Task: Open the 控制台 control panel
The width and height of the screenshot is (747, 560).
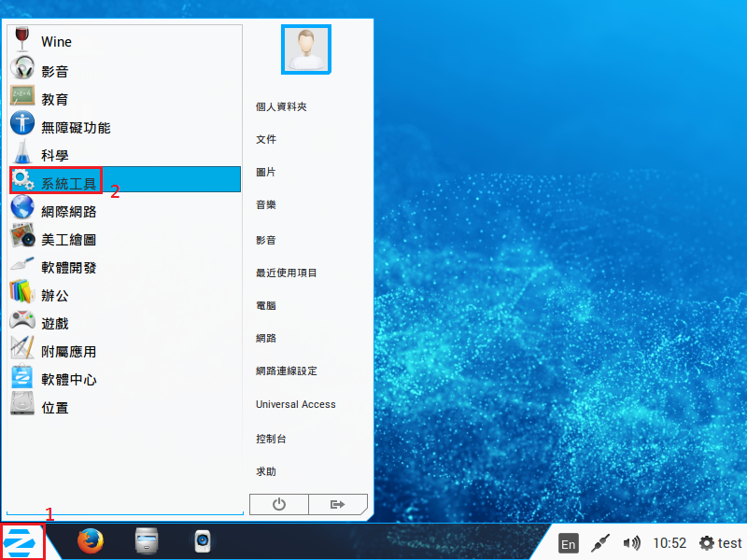Action: coord(271,439)
